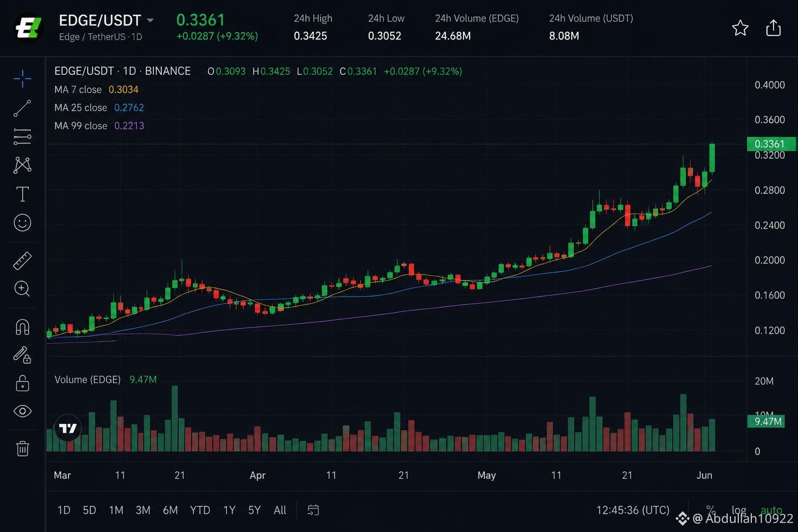The width and height of the screenshot is (798, 532).
Task: Select the 1Y time range
Action: click(x=229, y=510)
